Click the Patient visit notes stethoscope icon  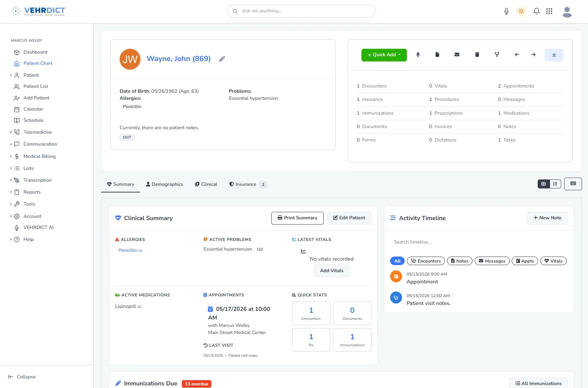pyautogui.click(x=396, y=298)
